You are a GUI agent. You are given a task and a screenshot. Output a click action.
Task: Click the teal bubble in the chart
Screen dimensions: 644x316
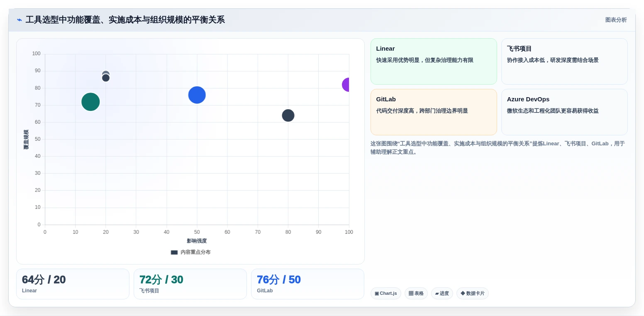(90, 102)
